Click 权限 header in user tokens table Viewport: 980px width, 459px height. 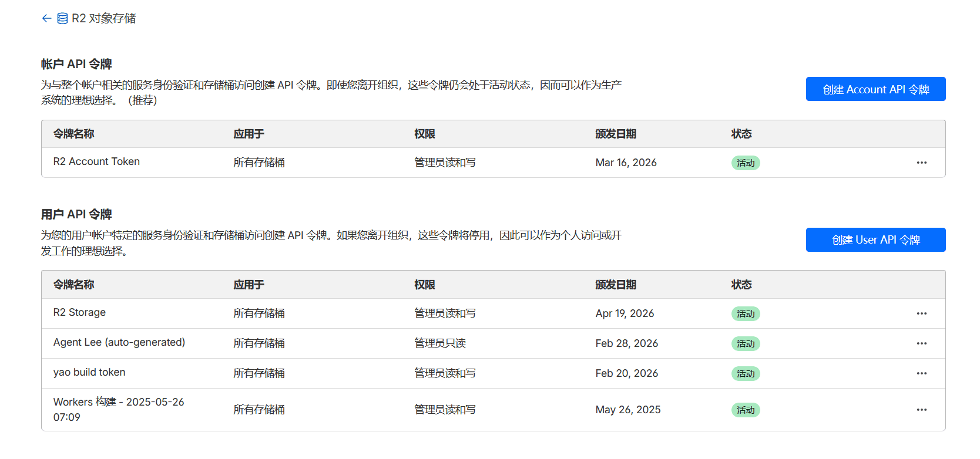coord(424,285)
